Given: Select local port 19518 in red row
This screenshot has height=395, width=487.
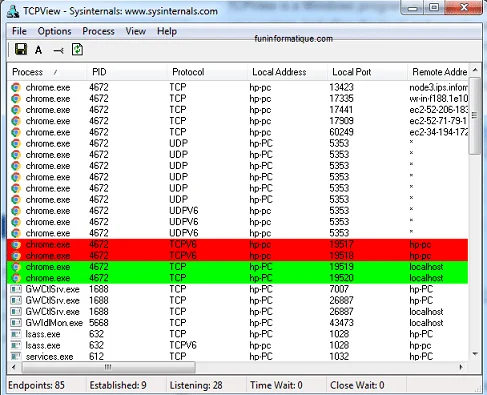Looking at the screenshot, I should (x=341, y=256).
